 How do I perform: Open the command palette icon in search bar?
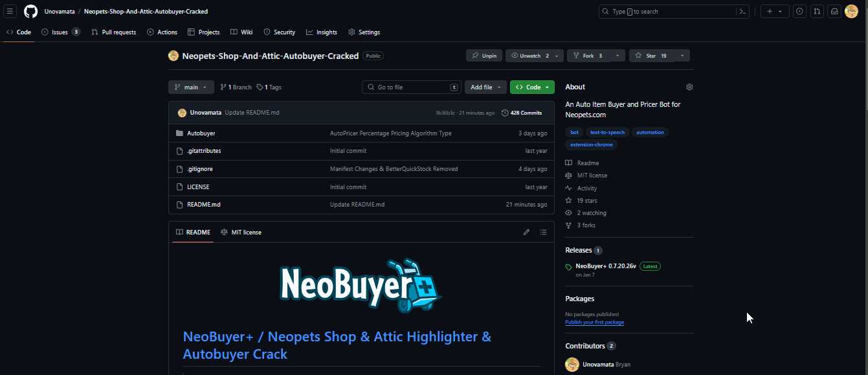742,12
